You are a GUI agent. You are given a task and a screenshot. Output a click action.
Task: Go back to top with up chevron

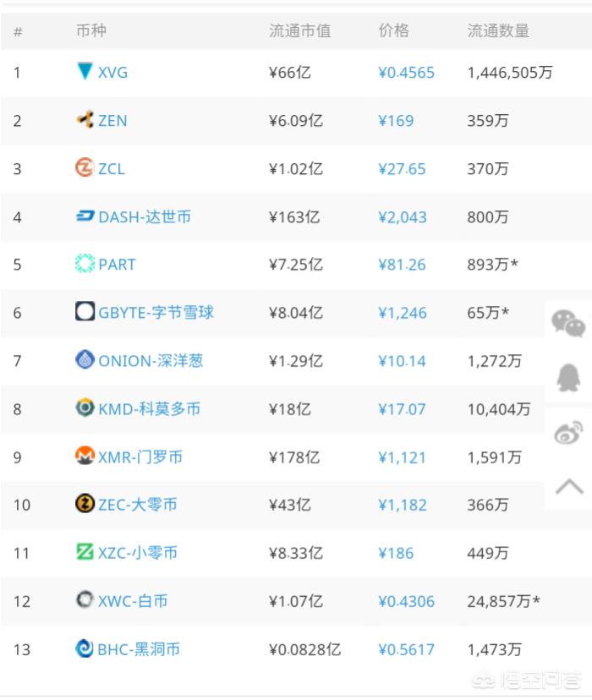click(x=569, y=486)
